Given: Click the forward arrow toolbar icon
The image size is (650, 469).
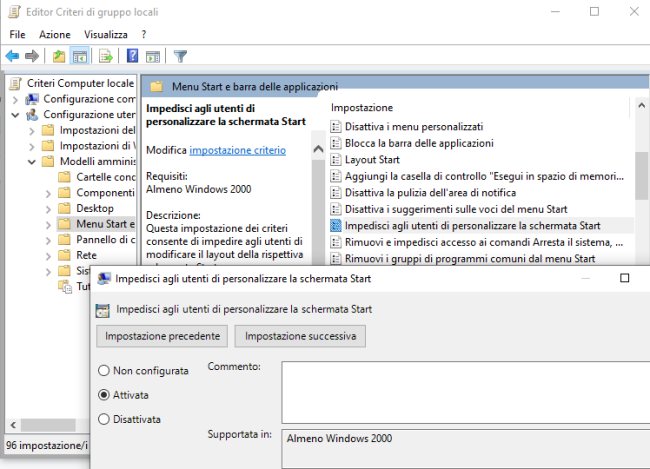Looking at the screenshot, I should coord(32,56).
